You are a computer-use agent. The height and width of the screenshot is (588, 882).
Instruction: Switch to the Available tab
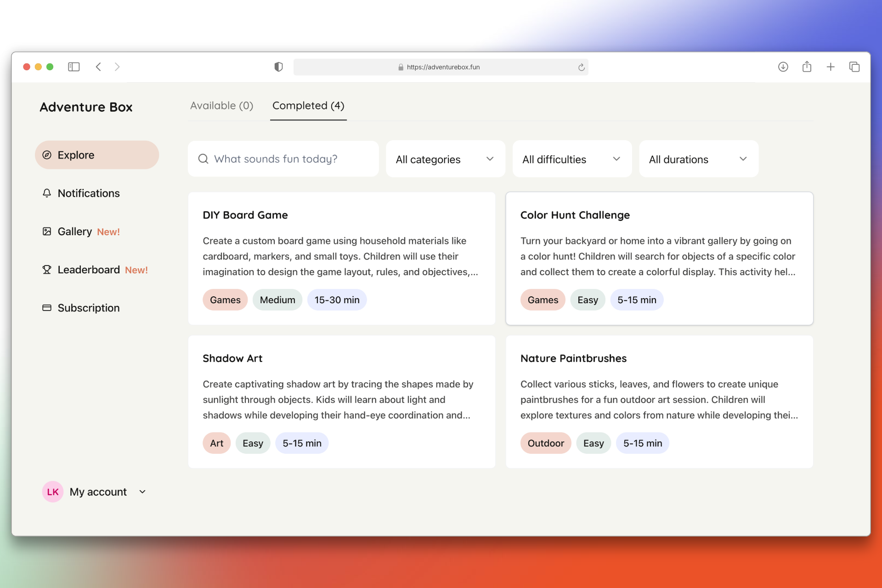tap(221, 106)
